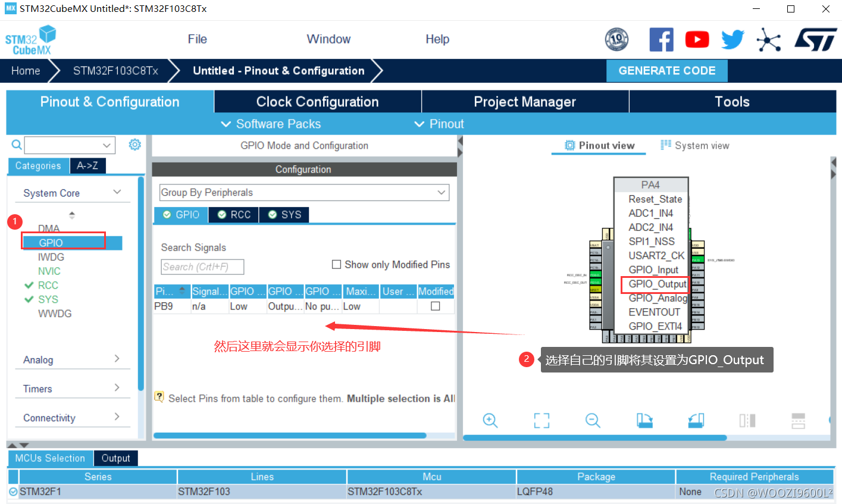Viewport: 842px width, 504px height.
Task: Expand the Timers category
Action: 117,388
